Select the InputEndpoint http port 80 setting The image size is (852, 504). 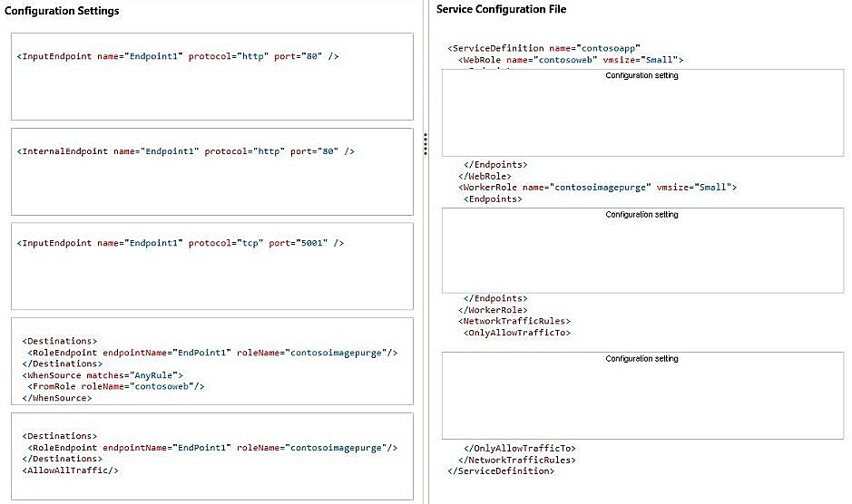click(212, 76)
